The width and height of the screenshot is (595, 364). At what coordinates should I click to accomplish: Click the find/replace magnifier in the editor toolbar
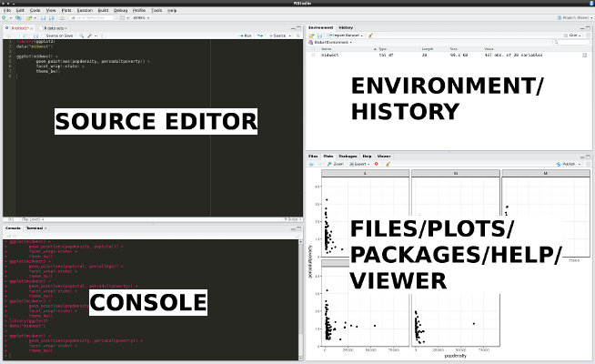(81, 35)
